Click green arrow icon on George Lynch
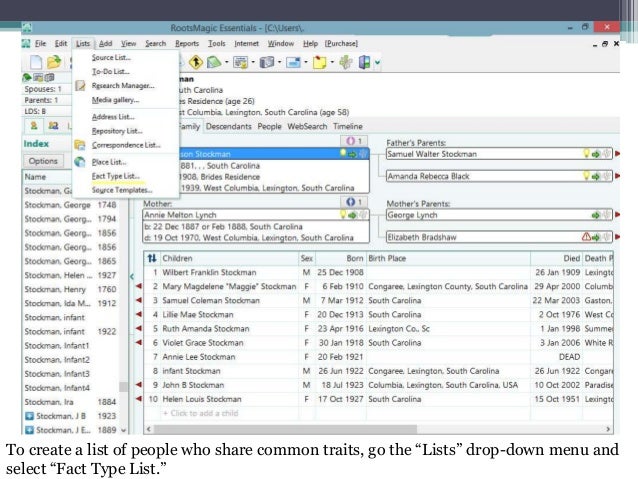 point(596,215)
